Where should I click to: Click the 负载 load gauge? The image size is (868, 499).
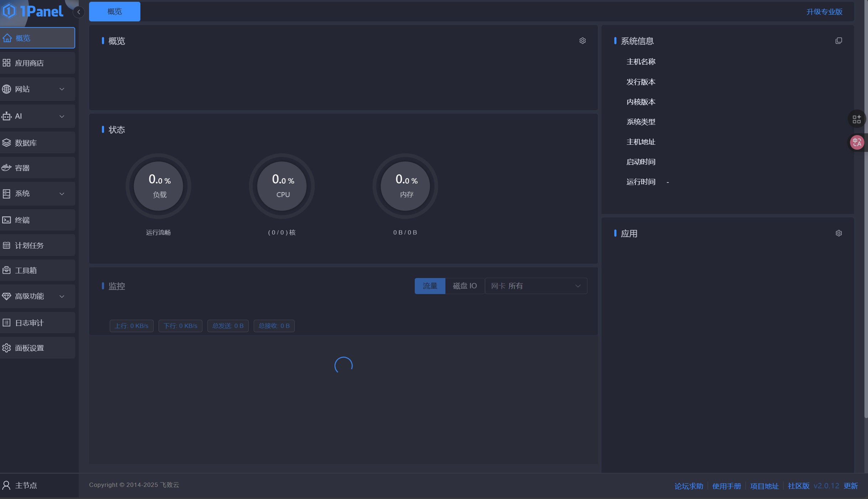159,186
